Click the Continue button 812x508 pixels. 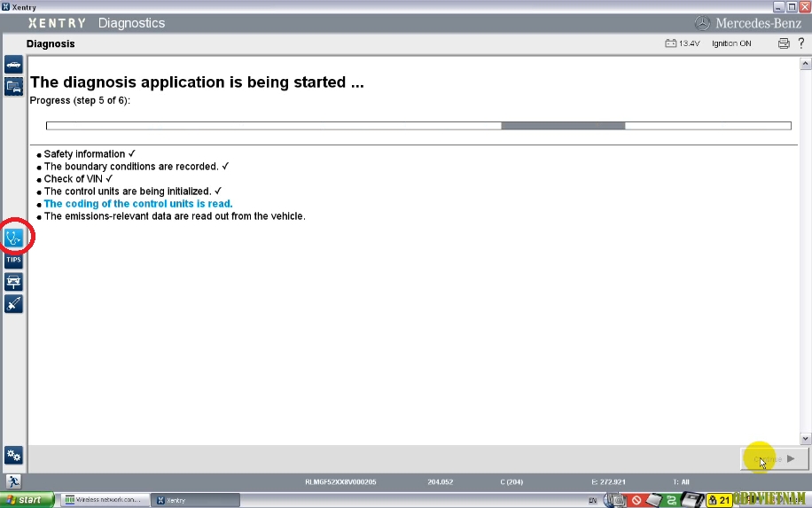pyautogui.click(x=774, y=459)
